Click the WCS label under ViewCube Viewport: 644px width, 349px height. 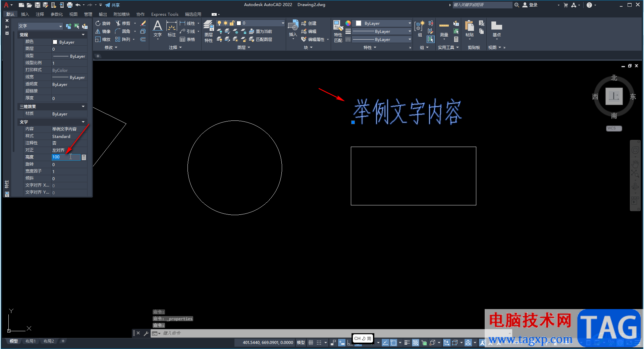click(x=614, y=129)
